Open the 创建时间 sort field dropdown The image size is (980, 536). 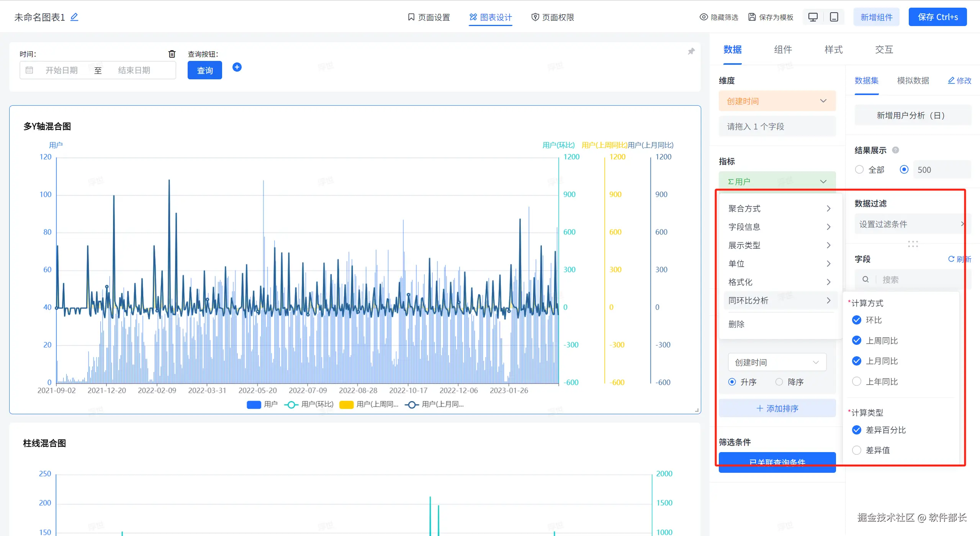click(x=777, y=362)
